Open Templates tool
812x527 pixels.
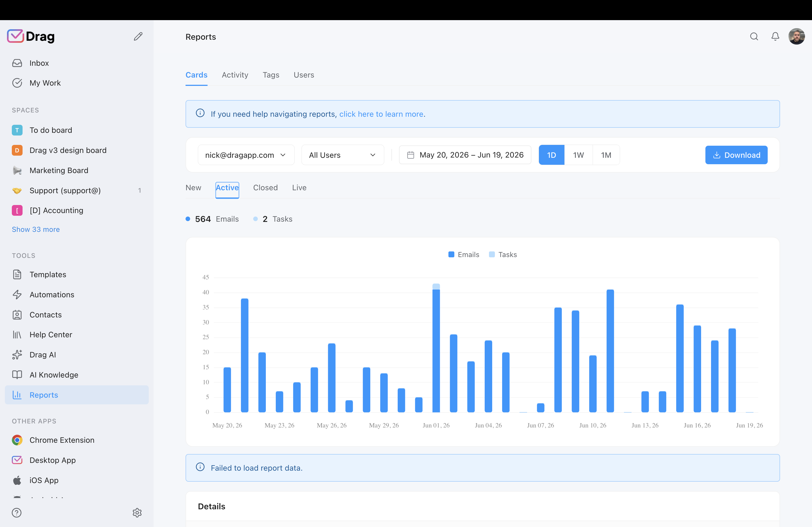[77, 275]
